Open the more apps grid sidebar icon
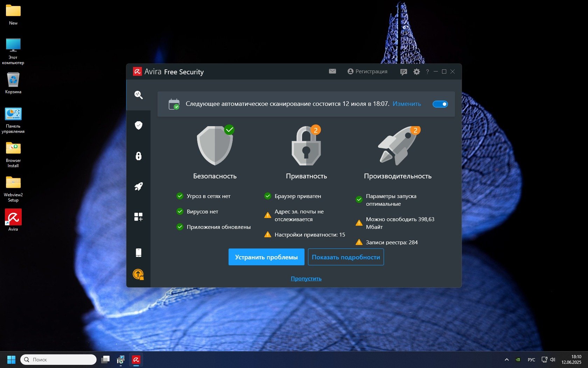This screenshot has height=368, width=588. (138, 217)
